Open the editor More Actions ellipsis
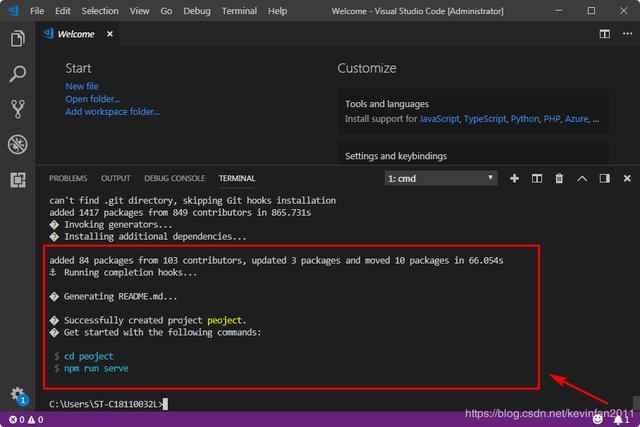The image size is (640, 427). [627, 34]
